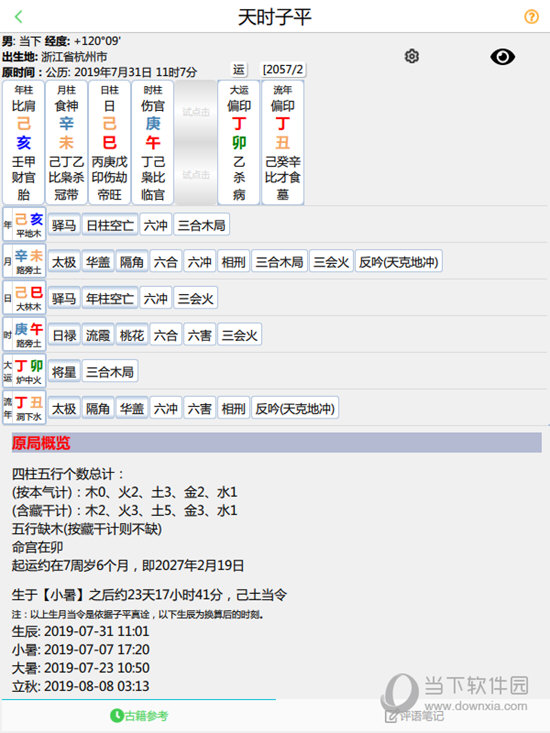Open settings gear icon
Viewport: 550px width, 733px height.
(x=412, y=57)
